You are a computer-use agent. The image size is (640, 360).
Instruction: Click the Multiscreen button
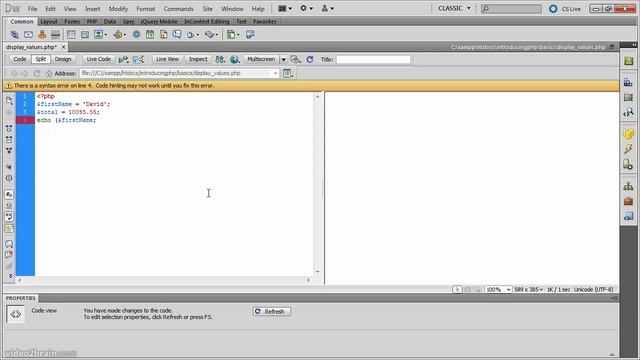point(261,59)
